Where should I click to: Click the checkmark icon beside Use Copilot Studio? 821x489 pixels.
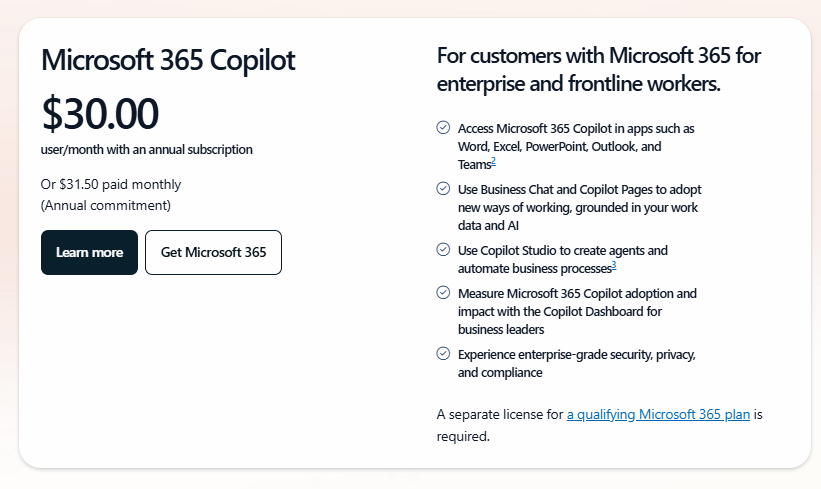[443, 249]
